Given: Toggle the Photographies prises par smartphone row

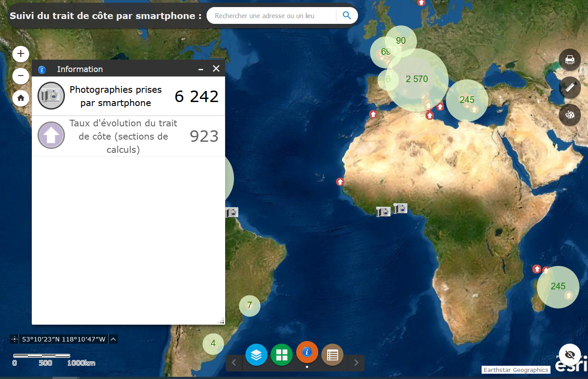Looking at the screenshot, I should (128, 96).
